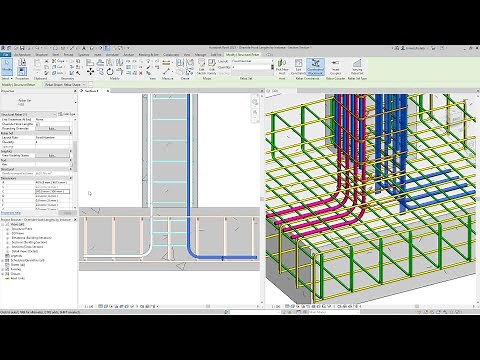Expand the Families node in Project Browser

pyautogui.click(x=3, y=269)
